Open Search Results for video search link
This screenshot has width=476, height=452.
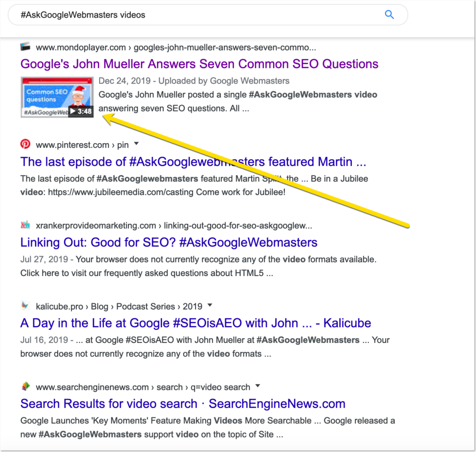click(x=183, y=404)
